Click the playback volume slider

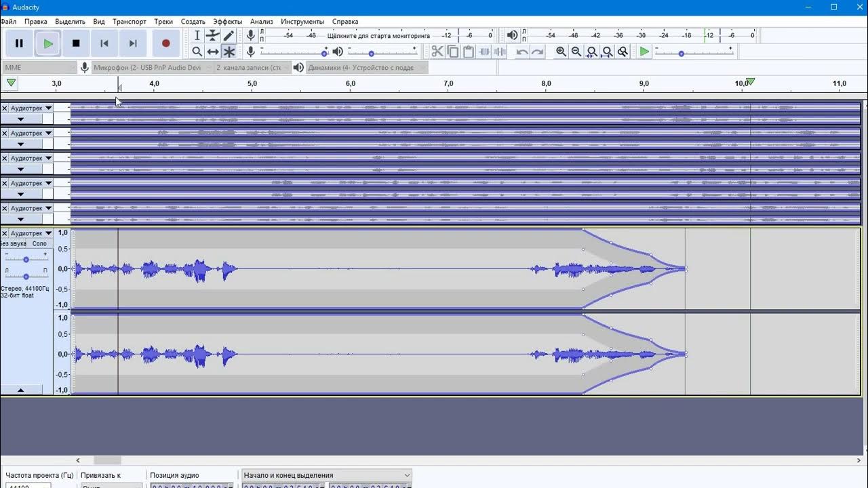coord(381,52)
